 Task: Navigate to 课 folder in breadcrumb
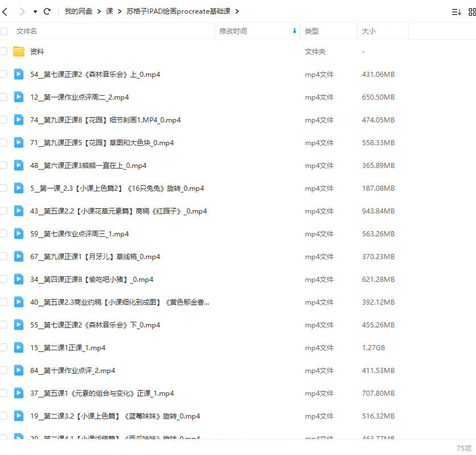109,11
